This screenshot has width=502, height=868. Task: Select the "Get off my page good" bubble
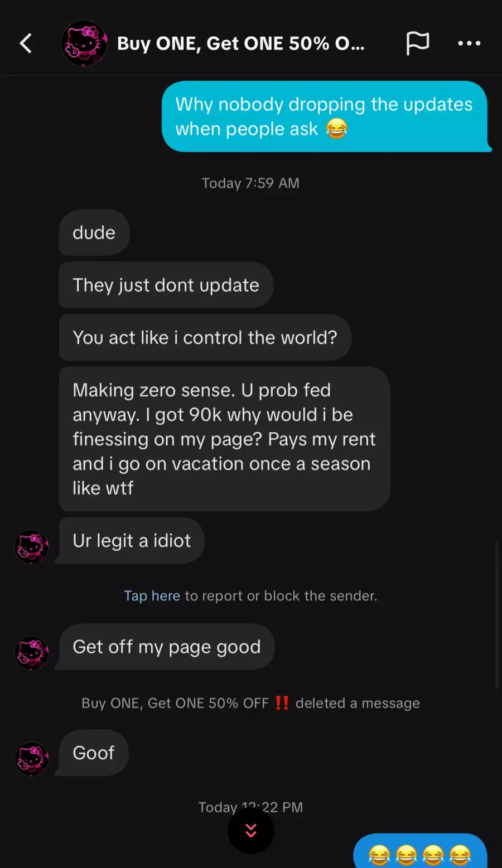click(x=166, y=647)
